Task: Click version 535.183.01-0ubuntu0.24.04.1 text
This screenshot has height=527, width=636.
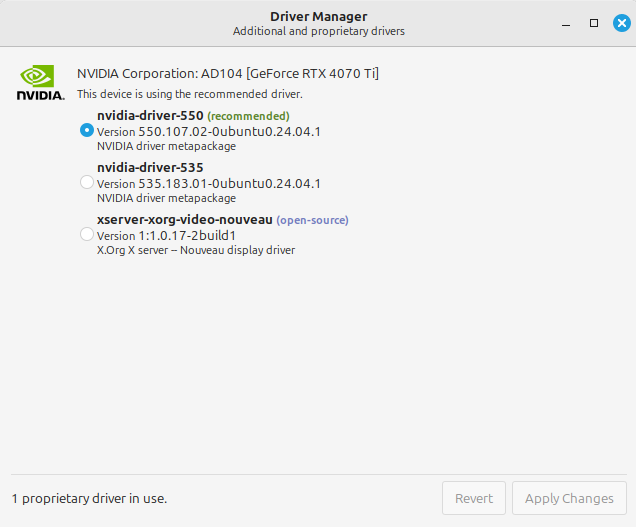Action: coord(208,183)
